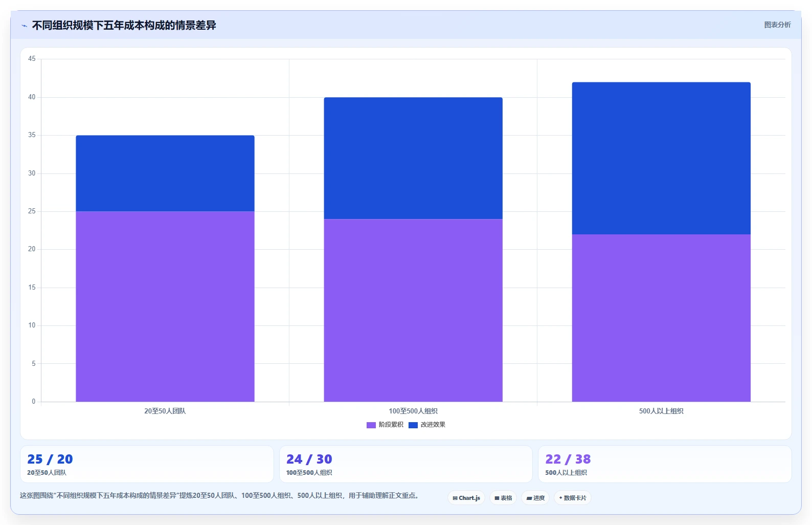Click the 100至500人组织 label under 24 / 30
The height and width of the screenshot is (525, 812).
point(309,473)
